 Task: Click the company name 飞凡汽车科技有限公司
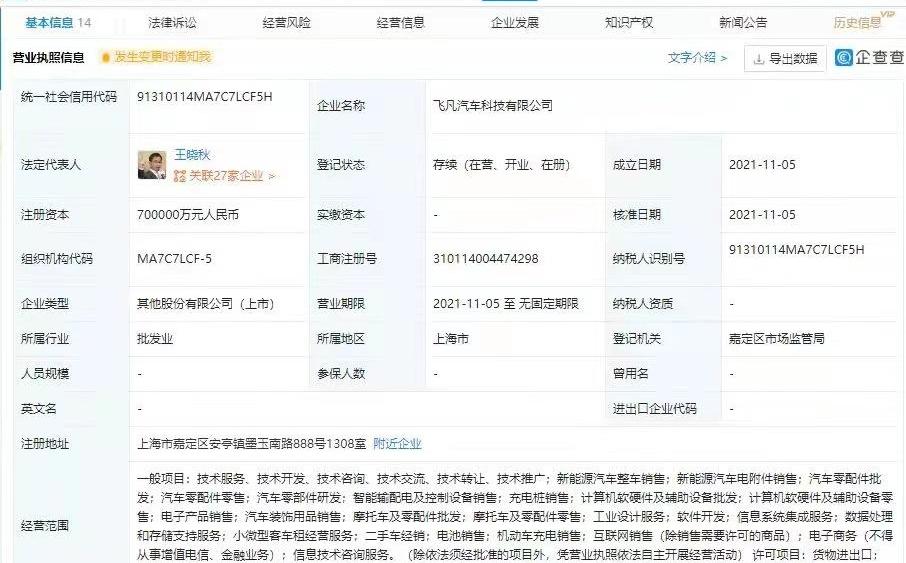(491, 105)
